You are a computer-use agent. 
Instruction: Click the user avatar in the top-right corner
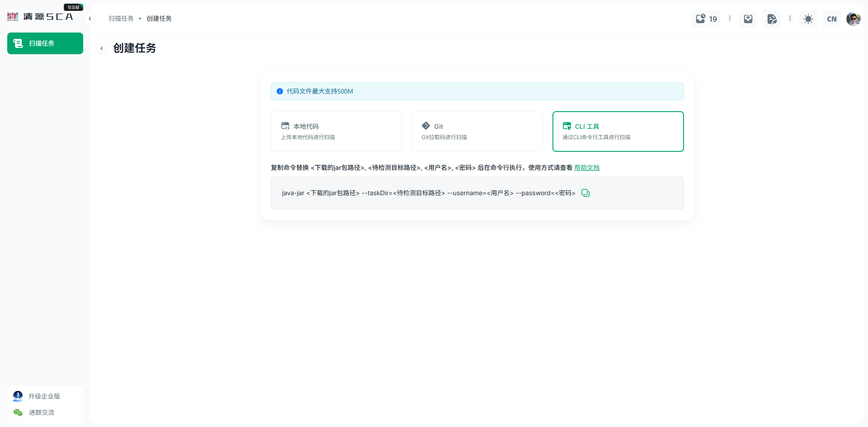click(853, 19)
